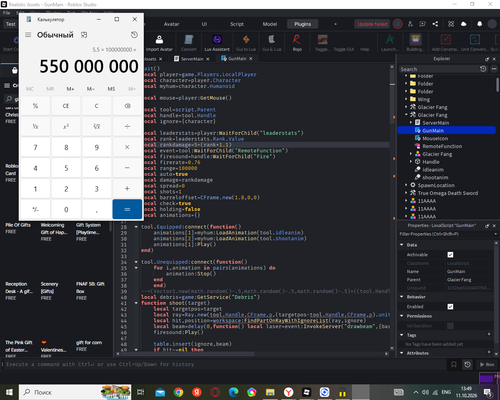
Task: Click the calculator CE button
Action: coord(66,106)
